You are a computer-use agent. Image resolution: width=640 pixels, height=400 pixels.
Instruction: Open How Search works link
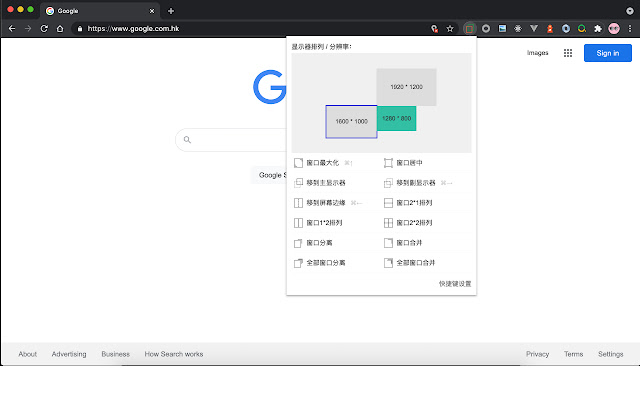pyautogui.click(x=174, y=354)
